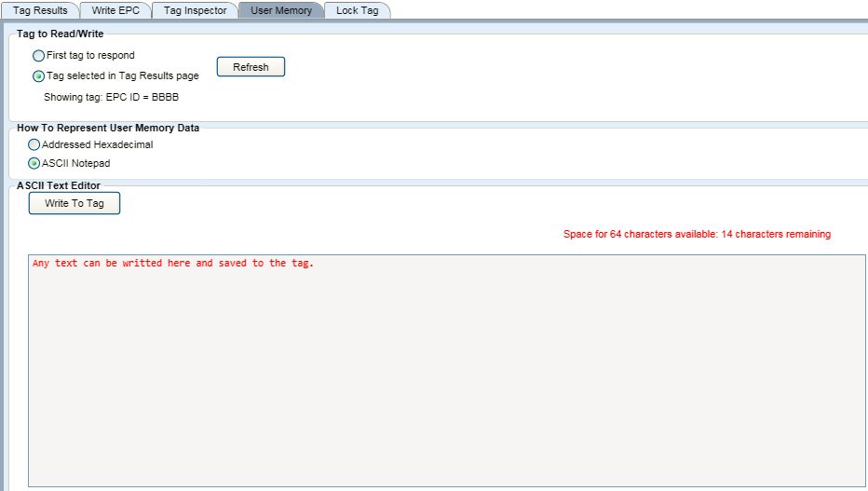The height and width of the screenshot is (491, 868).
Task: Open the Lock Tag tab
Action: [357, 10]
